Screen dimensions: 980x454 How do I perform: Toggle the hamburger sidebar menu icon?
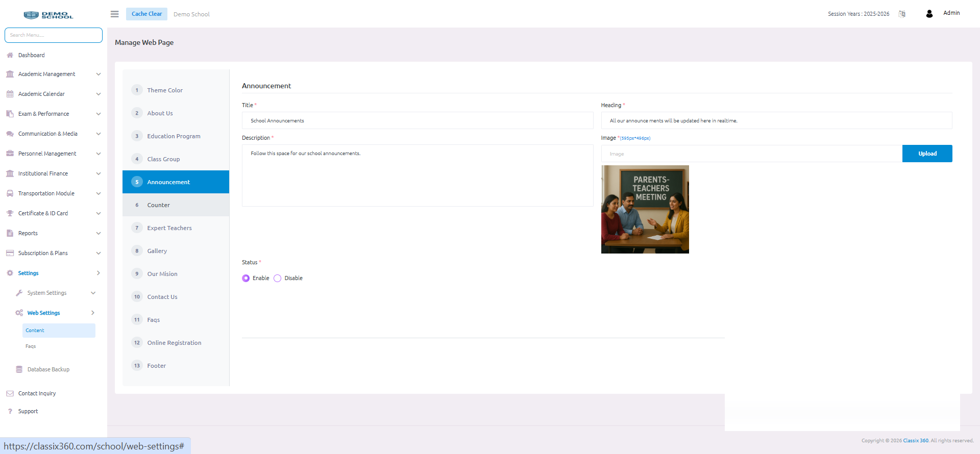pos(115,14)
